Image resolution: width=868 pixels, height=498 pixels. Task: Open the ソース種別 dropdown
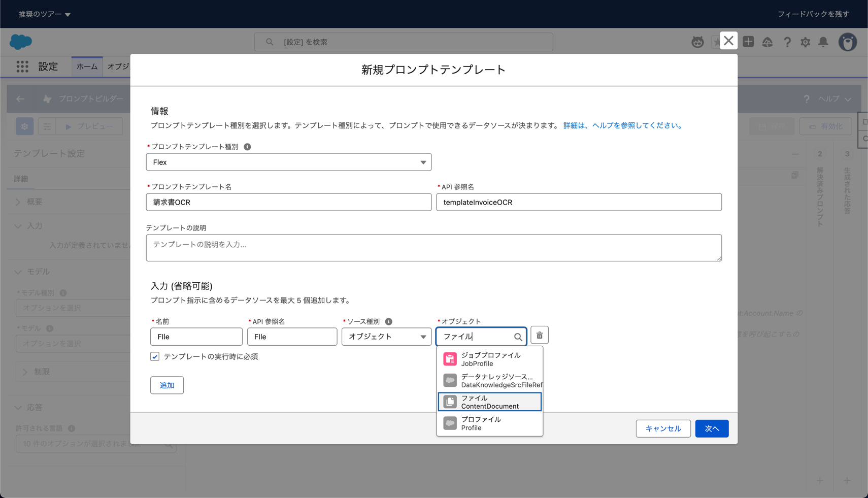coord(386,337)
